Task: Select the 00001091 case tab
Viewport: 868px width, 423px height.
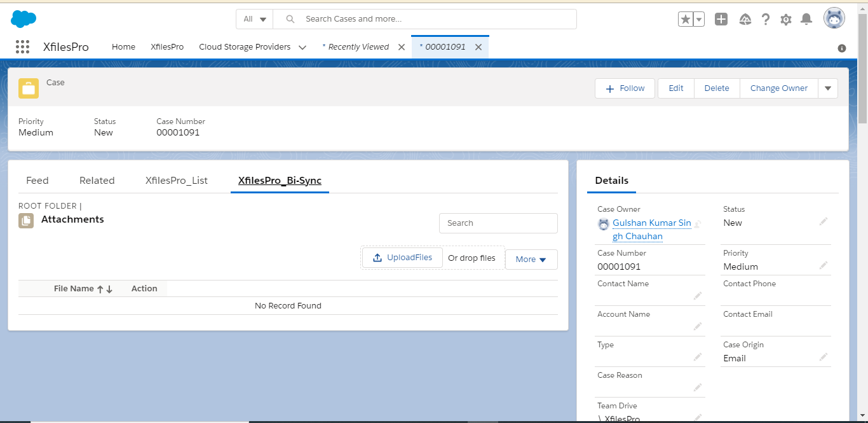Action: 443,47
